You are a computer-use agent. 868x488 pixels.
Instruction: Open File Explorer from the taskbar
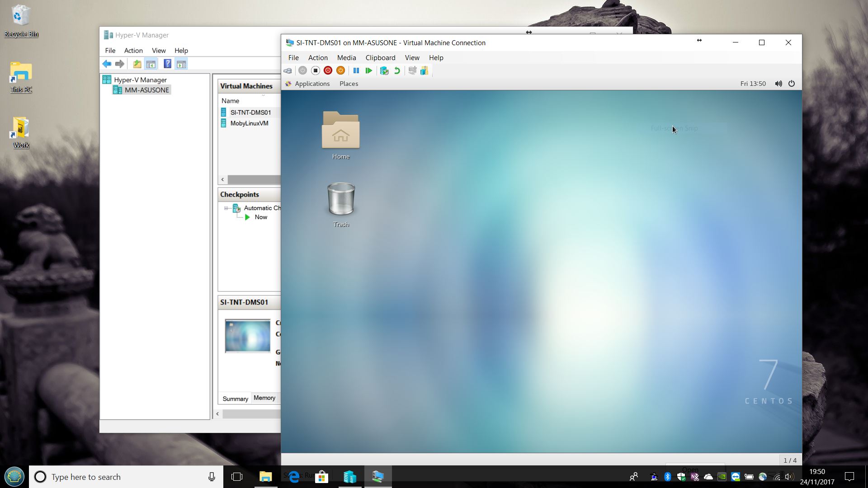pos(265,477)
